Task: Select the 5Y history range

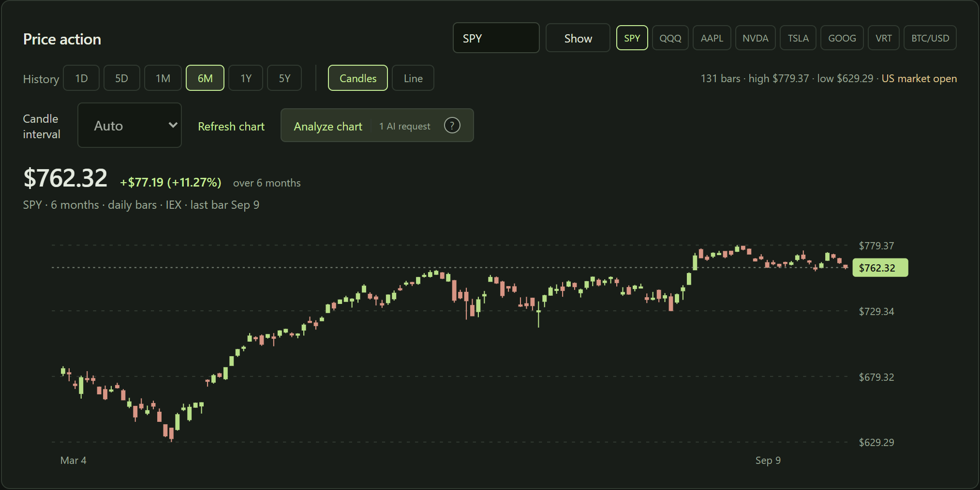Action: [284, 78]
